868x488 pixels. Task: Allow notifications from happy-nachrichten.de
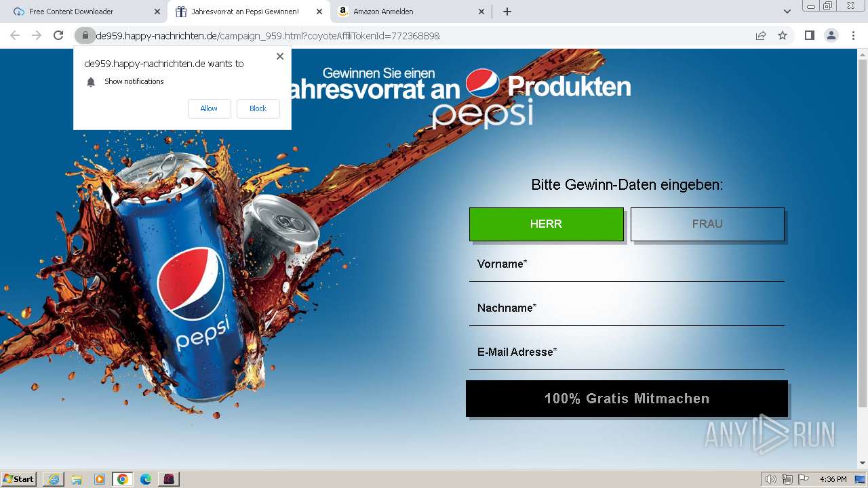(209, 108)
